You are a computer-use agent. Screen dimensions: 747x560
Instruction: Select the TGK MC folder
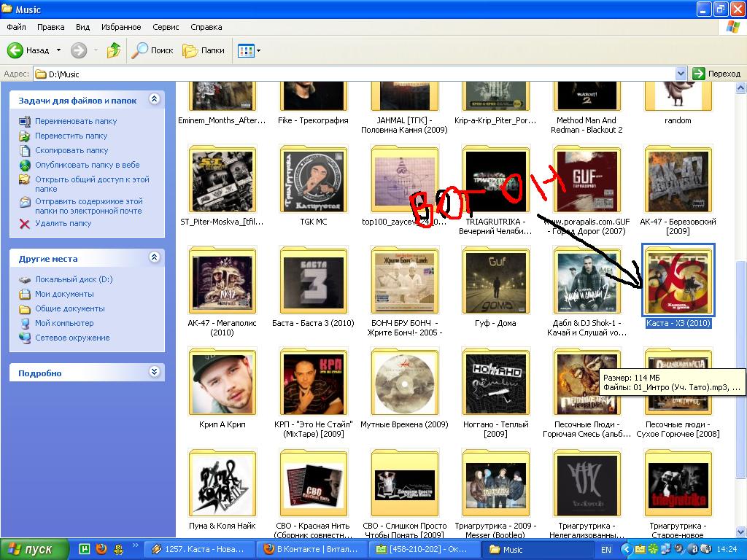pos(314,180)
